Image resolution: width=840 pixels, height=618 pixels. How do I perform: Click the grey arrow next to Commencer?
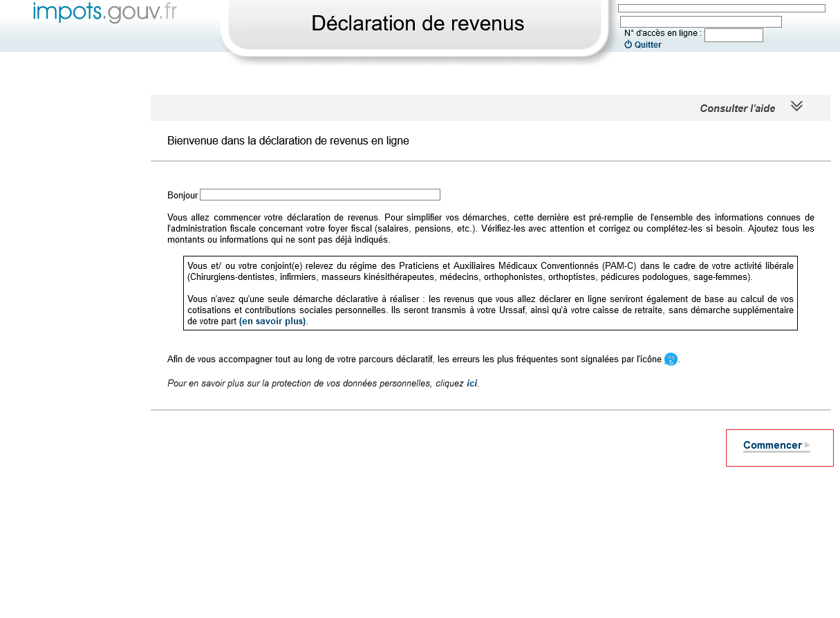pyautogui.click(x=808, y=445)
